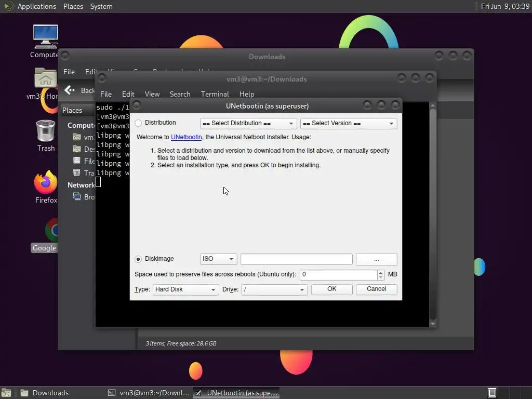532x399 pixels.
Task: Open the terminal File menu
Action: [x=106, y=94]
